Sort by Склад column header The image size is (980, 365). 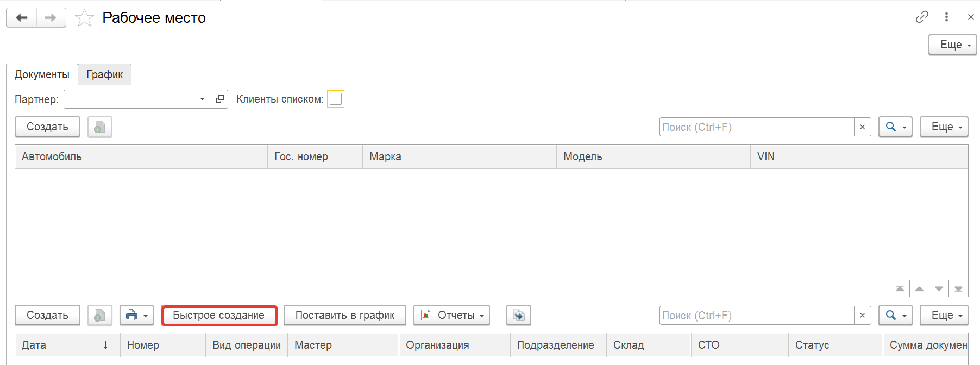coord(649,345)
